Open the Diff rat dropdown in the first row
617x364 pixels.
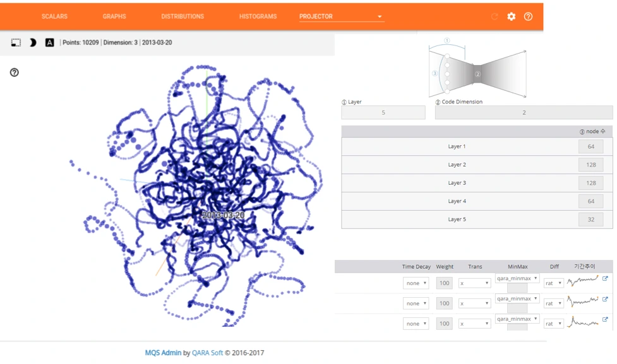(553, 283)
